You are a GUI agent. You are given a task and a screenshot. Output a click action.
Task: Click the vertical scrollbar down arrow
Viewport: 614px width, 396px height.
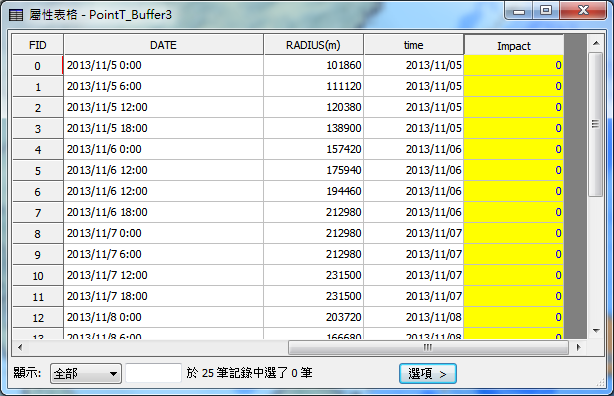596,331
